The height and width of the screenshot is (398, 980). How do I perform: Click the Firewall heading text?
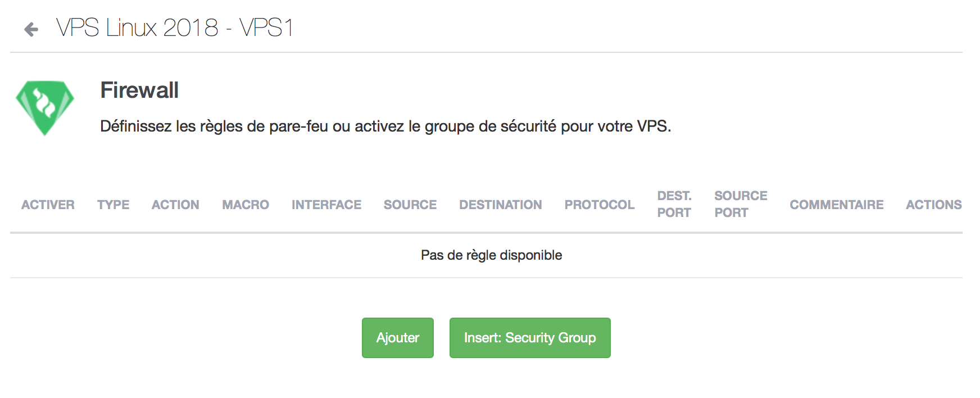pos(139,91)
